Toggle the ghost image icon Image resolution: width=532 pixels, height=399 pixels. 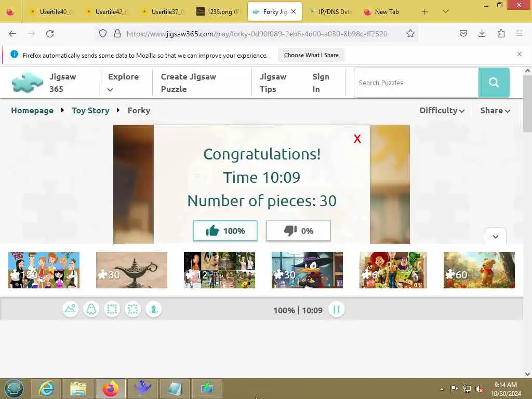point(91,310)
